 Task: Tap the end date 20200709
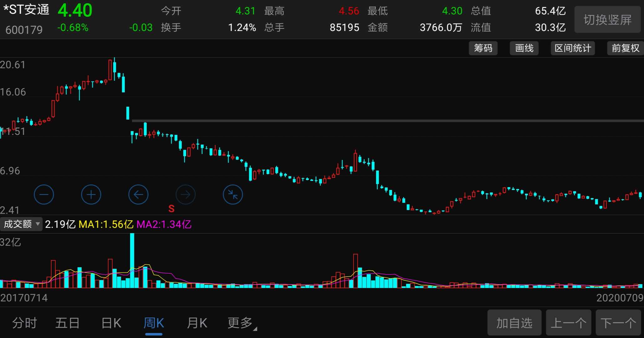[x=620, y=298]
